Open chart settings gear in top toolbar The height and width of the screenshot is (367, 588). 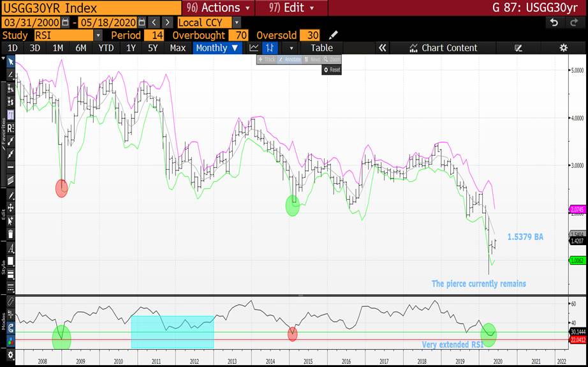[x=563, y=48]
